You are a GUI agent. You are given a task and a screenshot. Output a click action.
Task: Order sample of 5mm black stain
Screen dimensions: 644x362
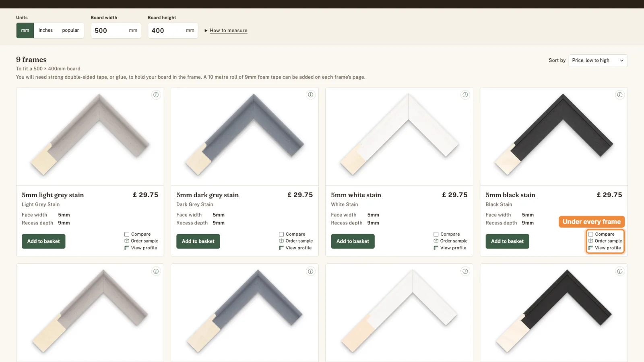[605, 241]
